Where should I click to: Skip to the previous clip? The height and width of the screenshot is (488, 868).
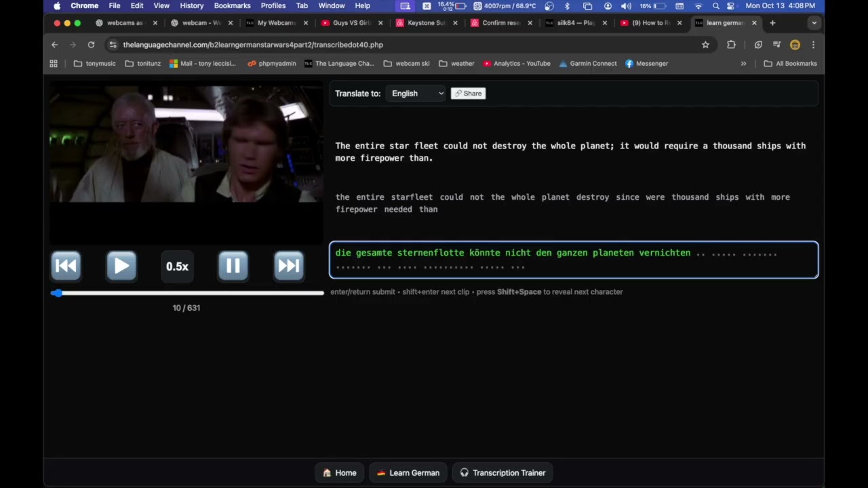point(66,266)
